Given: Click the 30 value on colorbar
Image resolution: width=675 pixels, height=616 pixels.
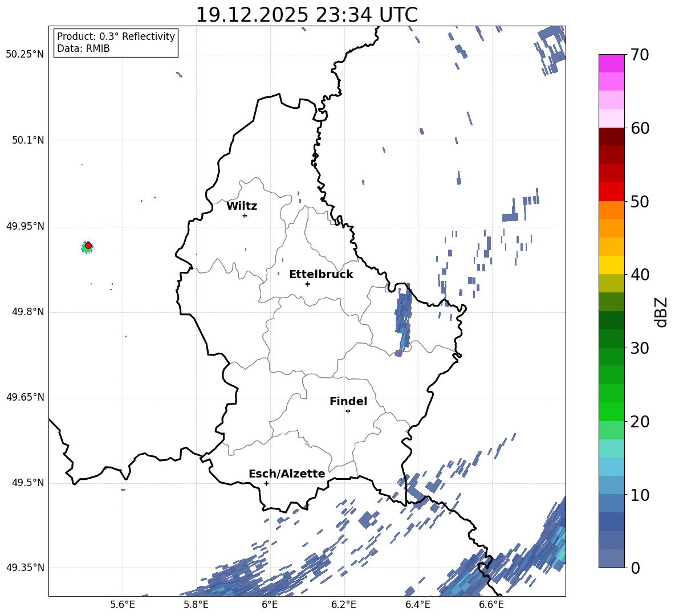Looking at the screenshot, I should [640, 348].
